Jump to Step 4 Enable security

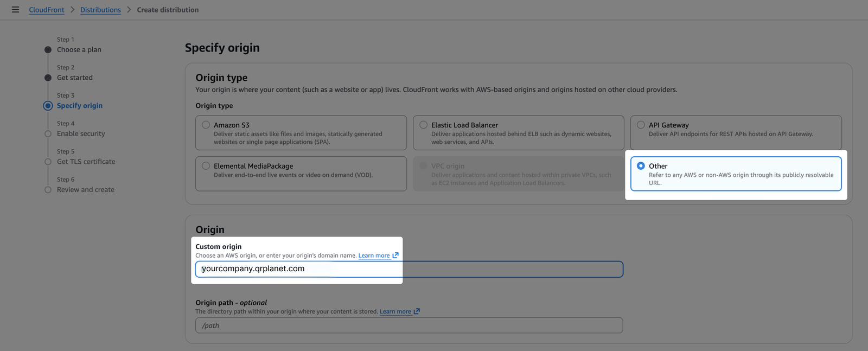coord(81,133)
